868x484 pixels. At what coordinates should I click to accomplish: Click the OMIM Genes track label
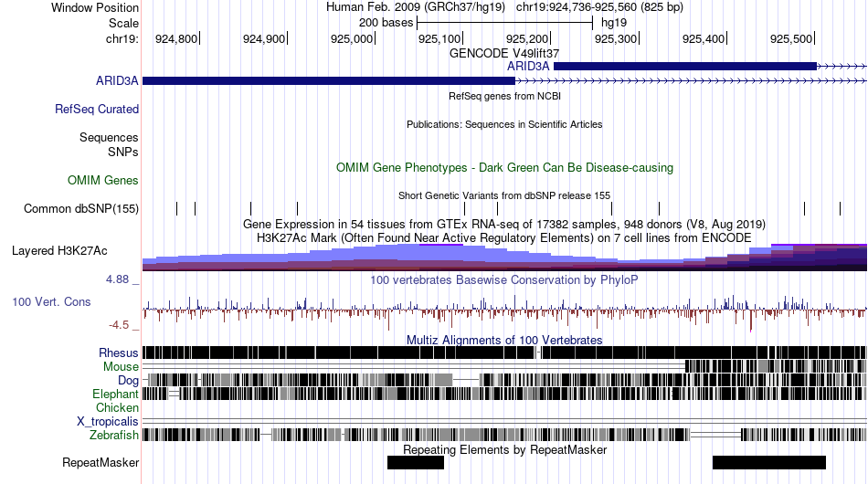point(103,180)
